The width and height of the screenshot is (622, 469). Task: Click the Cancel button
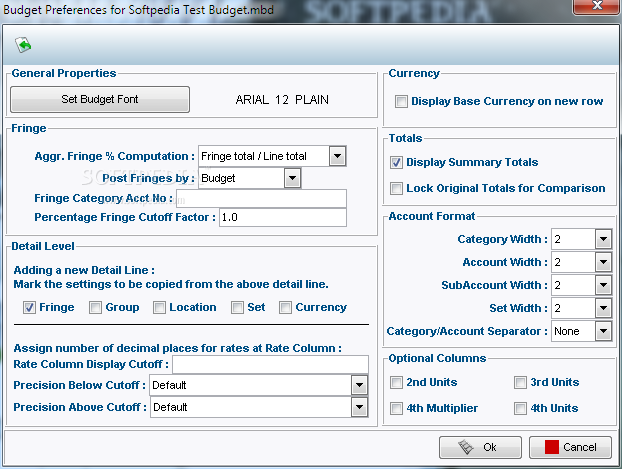(570, 448)
